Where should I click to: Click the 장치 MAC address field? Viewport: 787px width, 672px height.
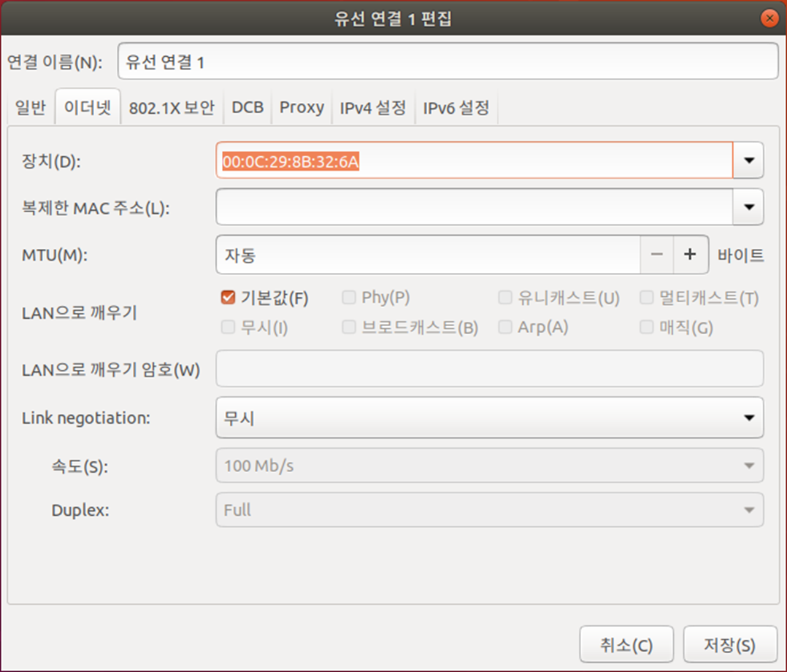[x=474, y=161]
